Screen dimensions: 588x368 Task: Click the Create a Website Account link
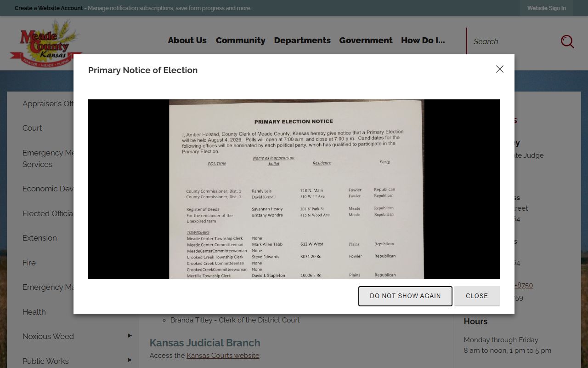coord(49,8)
